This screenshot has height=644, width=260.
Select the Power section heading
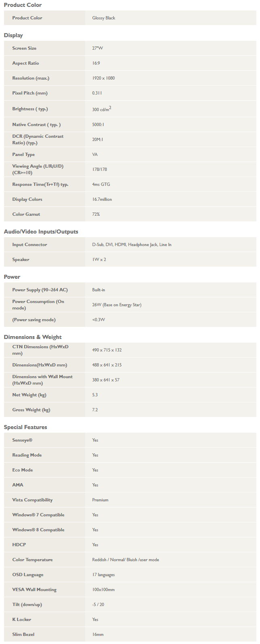pos(12,277)
